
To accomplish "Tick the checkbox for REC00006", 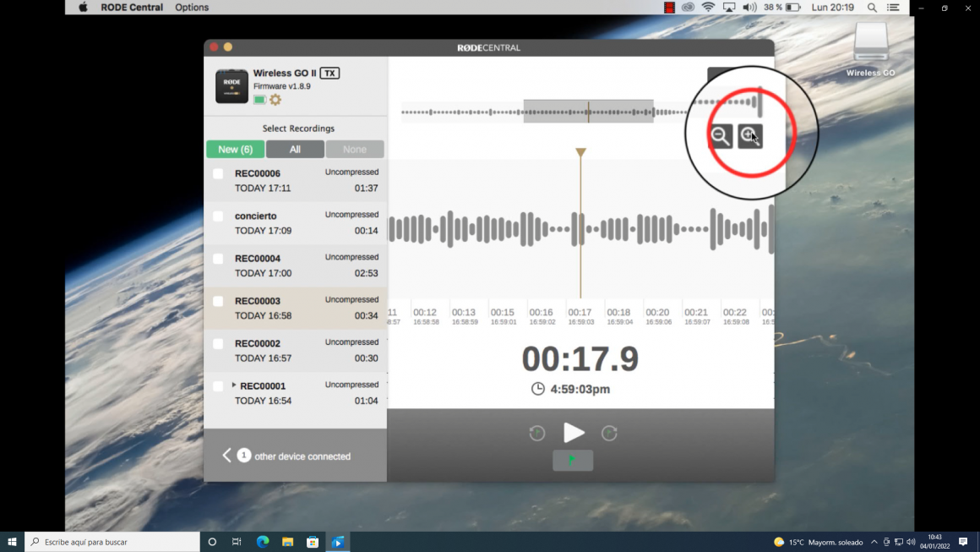I will click(218, 173).
